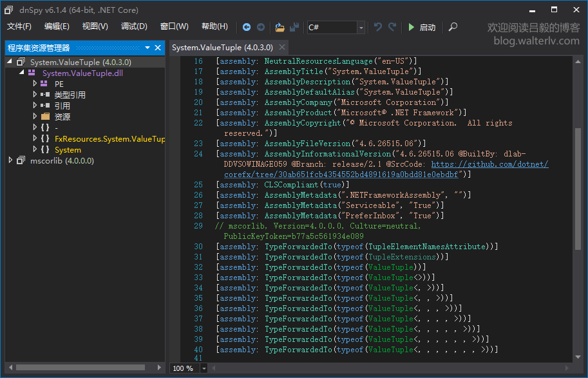The height and width of the screenshot is (378, 588).
Task: Select the mscorlib (4.0.0.0) tree item
Action: pos(62,160)
